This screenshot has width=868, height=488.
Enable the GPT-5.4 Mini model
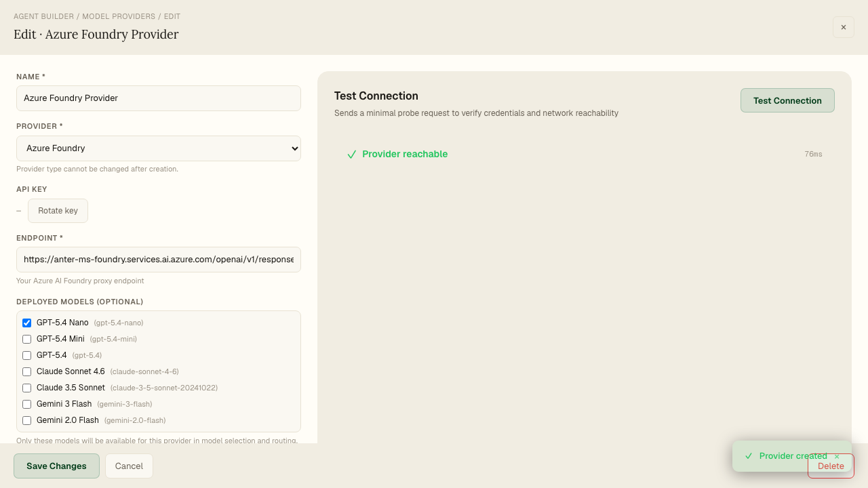pyautogui.click(x=27, y=339)
